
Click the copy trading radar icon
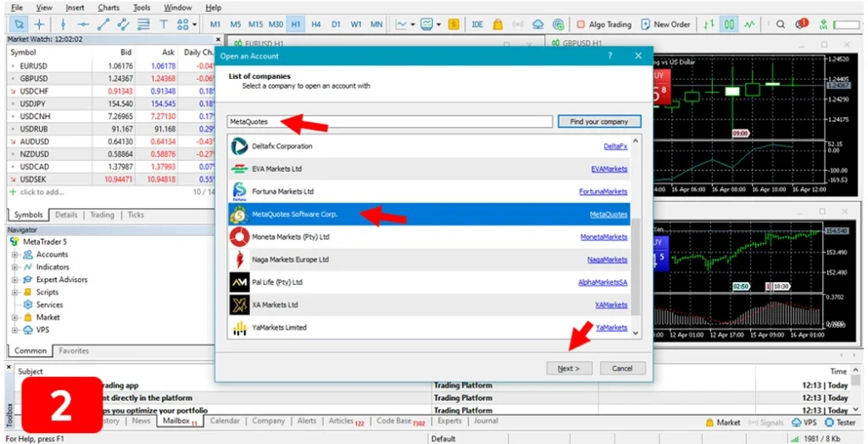559,25
